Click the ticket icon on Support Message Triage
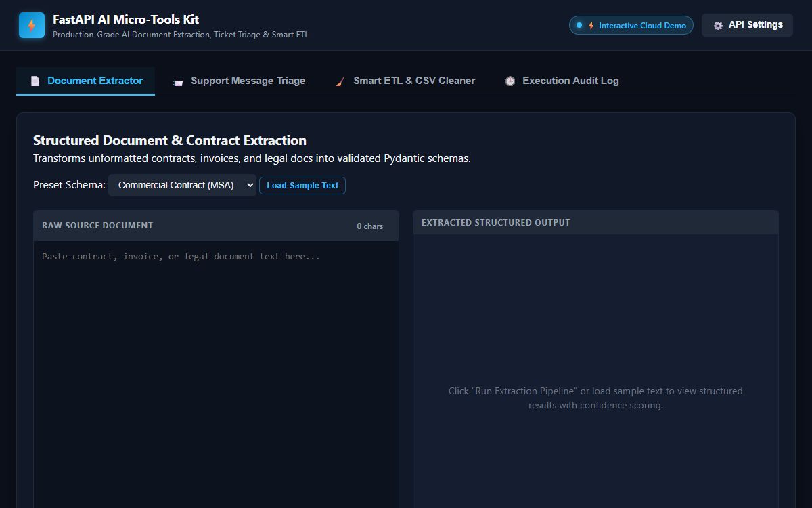 click(x=178, y=81)
